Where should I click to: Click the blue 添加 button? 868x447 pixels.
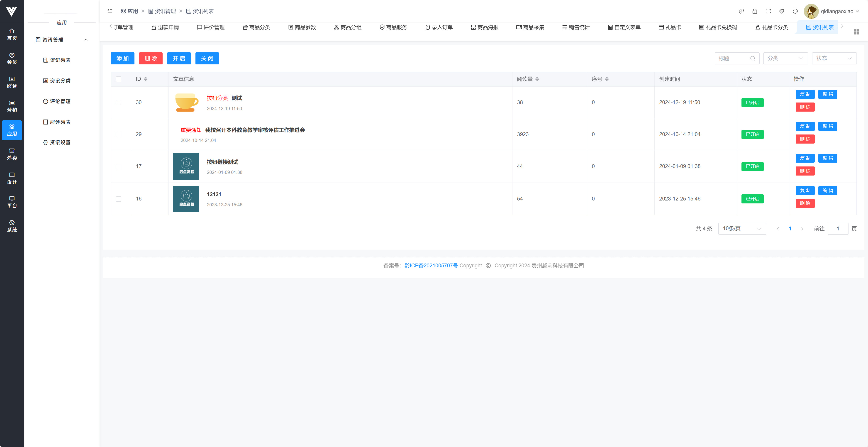[122, 58]
